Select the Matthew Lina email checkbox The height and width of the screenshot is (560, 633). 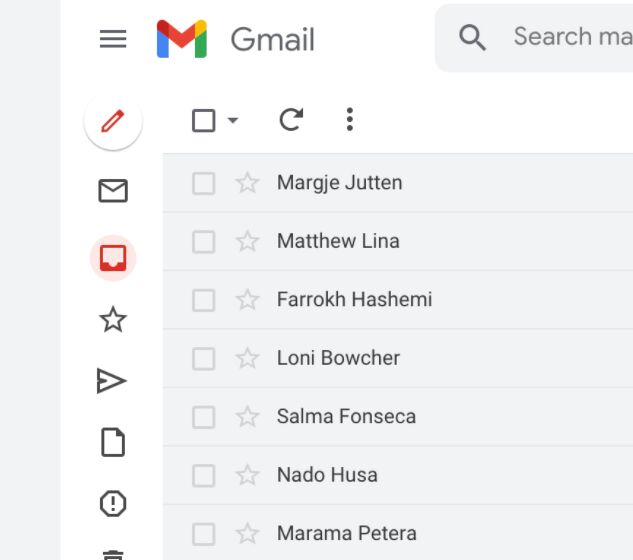click(203, 242)
